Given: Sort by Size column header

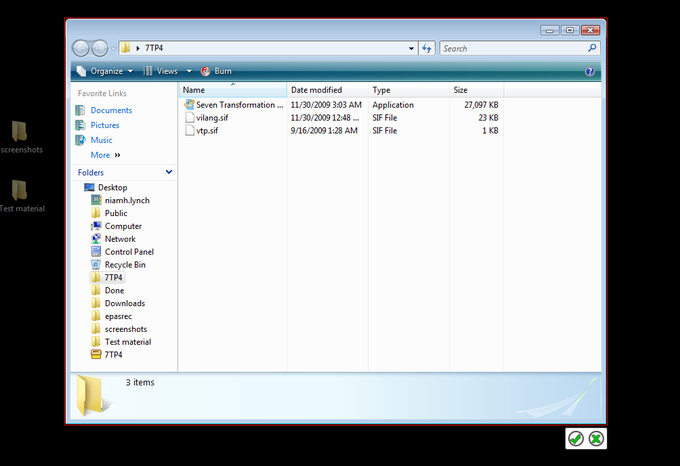Looking at the screenshot, I should coord(476,90).
